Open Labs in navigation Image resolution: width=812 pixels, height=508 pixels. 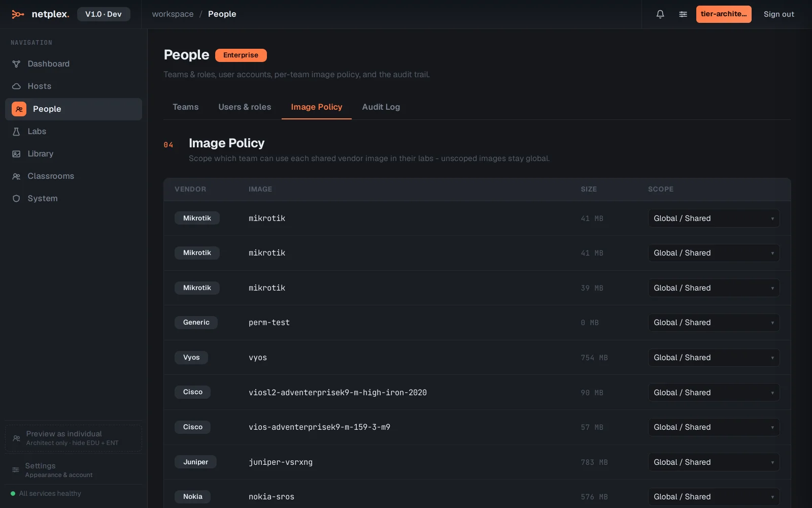[x=74, y=132]
